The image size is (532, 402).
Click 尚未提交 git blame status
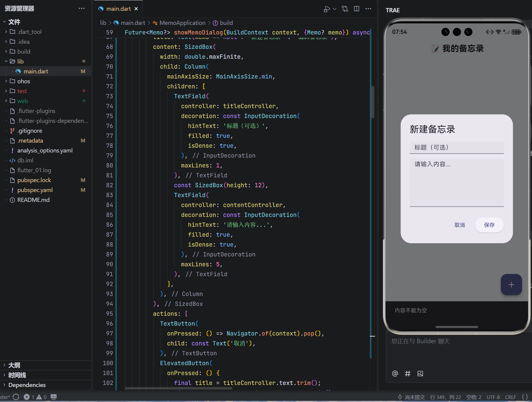[x=411, y=397]
